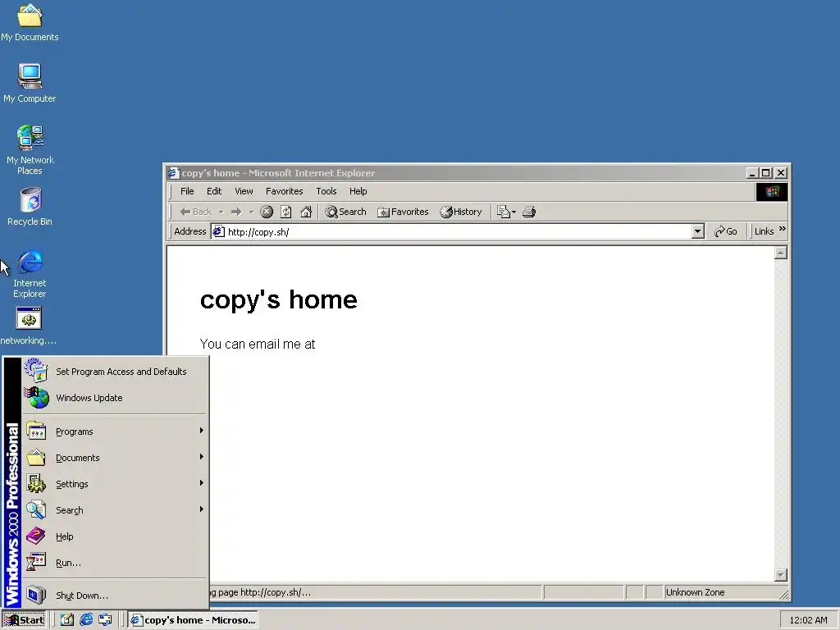Select the Recycle Bin icon

point(30,206)
